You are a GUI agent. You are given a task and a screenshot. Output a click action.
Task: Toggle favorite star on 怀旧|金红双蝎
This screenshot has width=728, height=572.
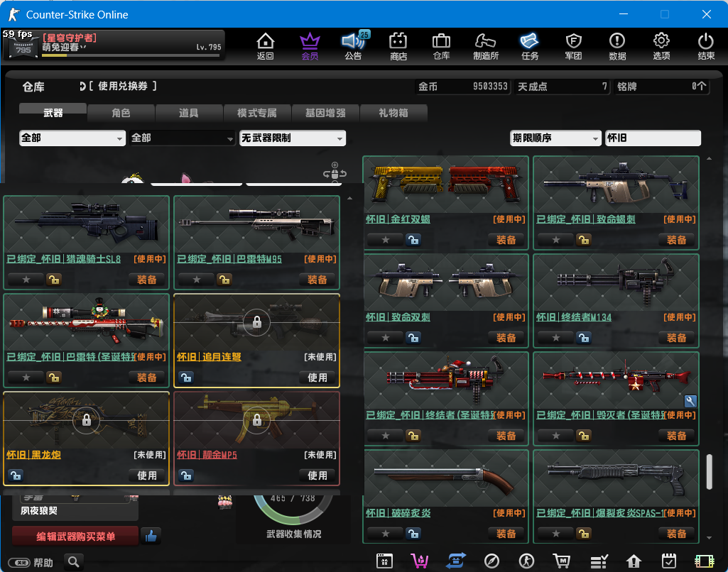(386, 240)
